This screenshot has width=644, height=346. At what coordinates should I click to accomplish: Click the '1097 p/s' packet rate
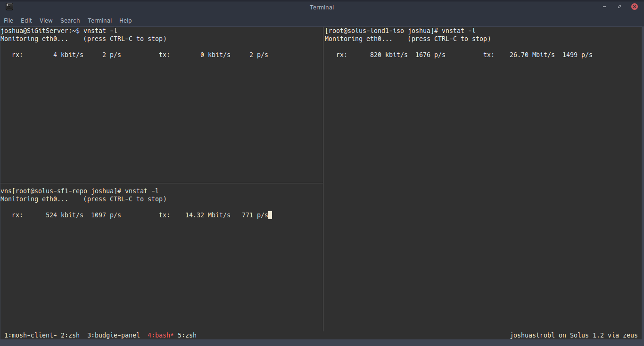tap(106, 215)
